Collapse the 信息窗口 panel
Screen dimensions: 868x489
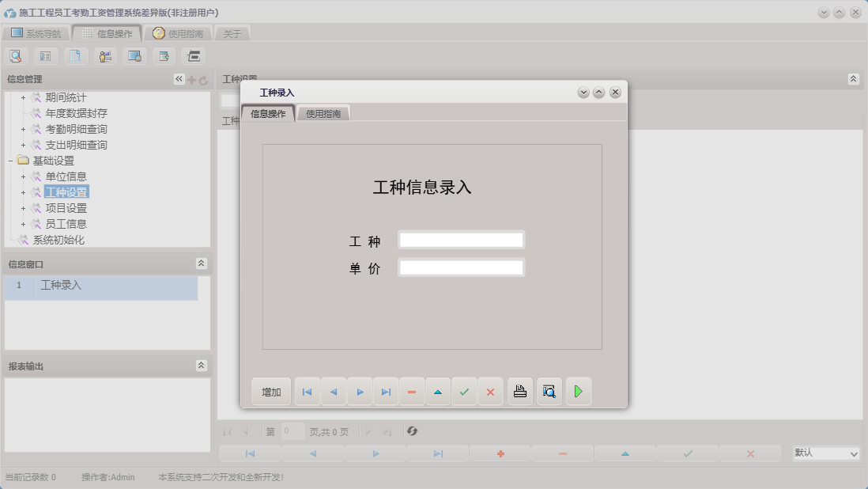pos(202,263)
